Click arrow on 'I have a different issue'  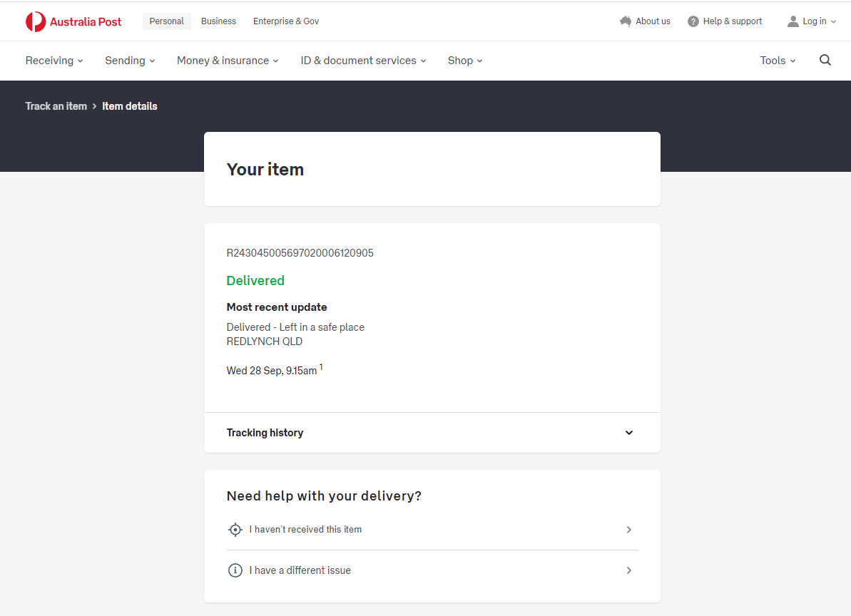pyautogui.click(x=628, y=570)
